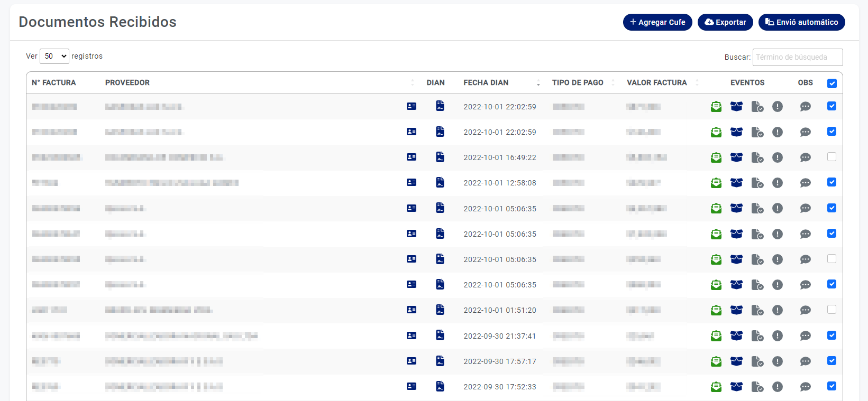Sort by the FECHA DIAN column arrows

pos(538,83)
